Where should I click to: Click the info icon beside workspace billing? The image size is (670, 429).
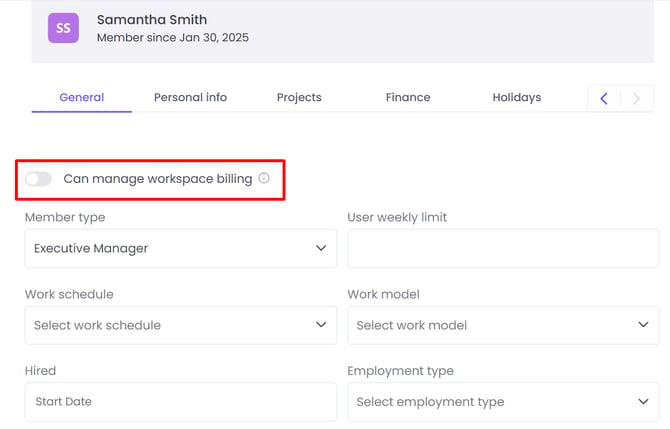coord(264,178)
